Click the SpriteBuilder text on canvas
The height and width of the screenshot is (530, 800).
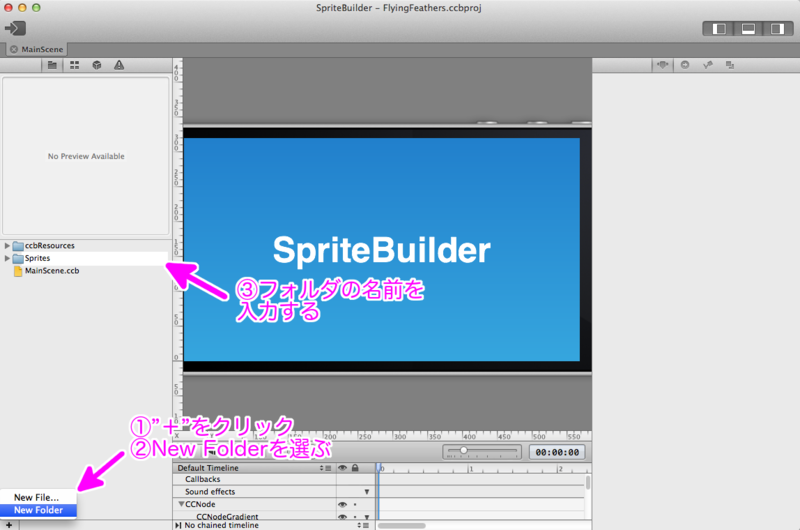click(382, 250)
